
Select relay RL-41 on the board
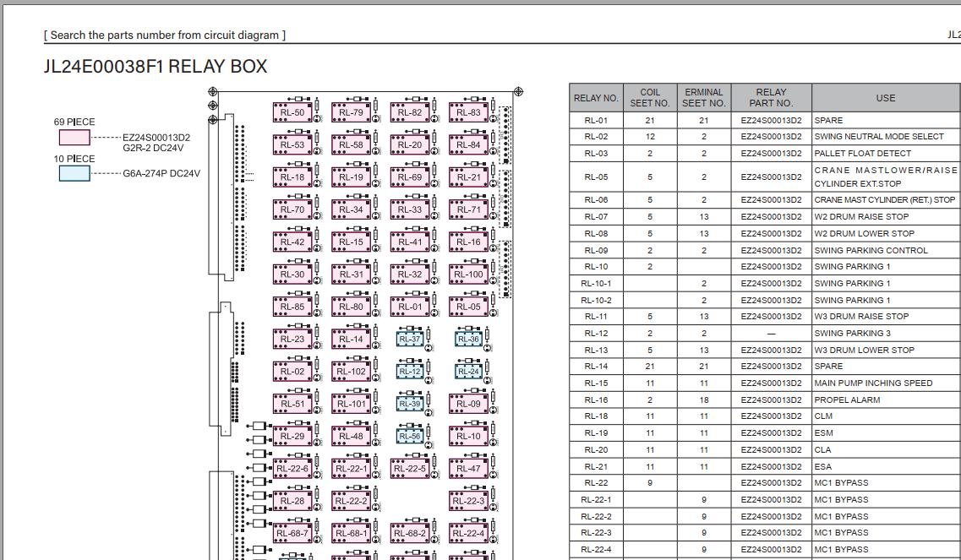[410, 242]
